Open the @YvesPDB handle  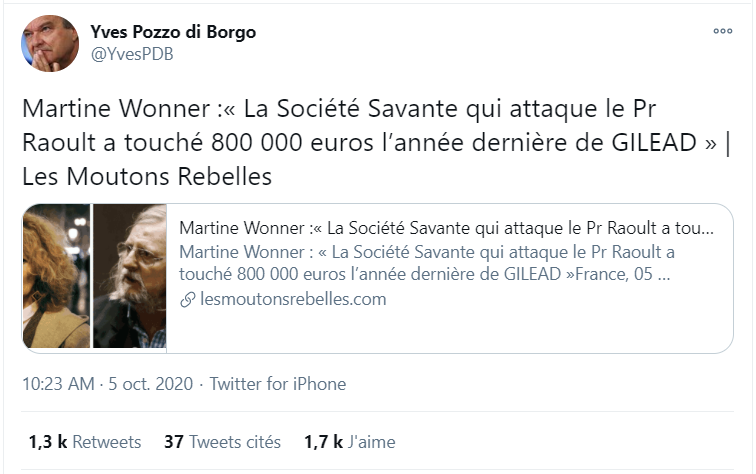tap(132, 54)
